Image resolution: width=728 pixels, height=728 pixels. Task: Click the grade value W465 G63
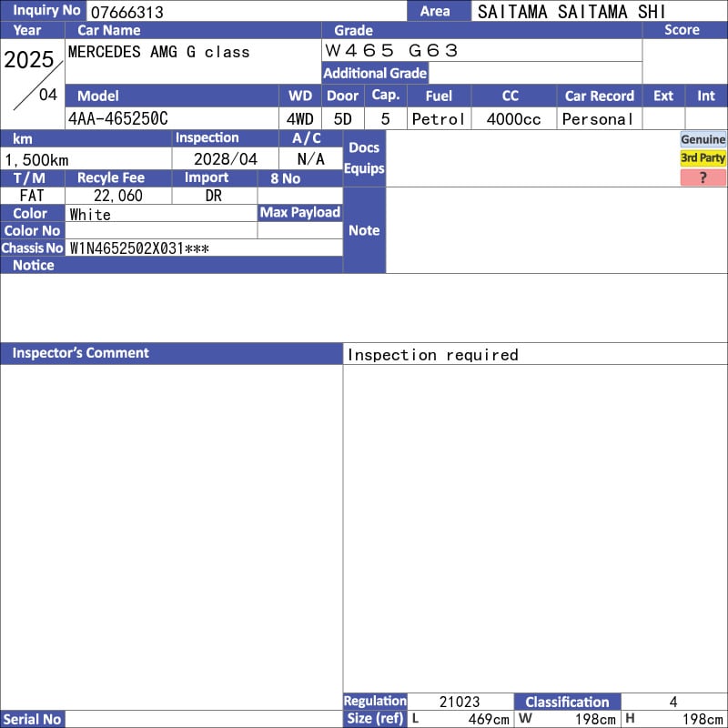click(x=392, y=51)
